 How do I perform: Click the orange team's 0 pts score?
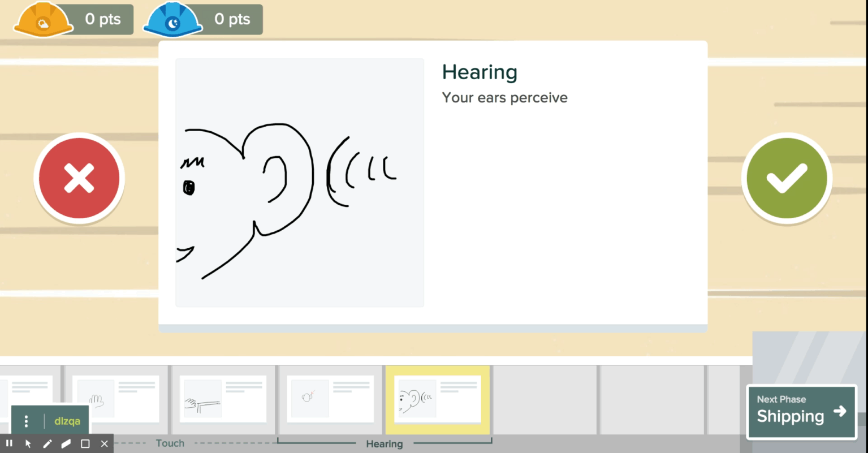[x=103, y=19]
